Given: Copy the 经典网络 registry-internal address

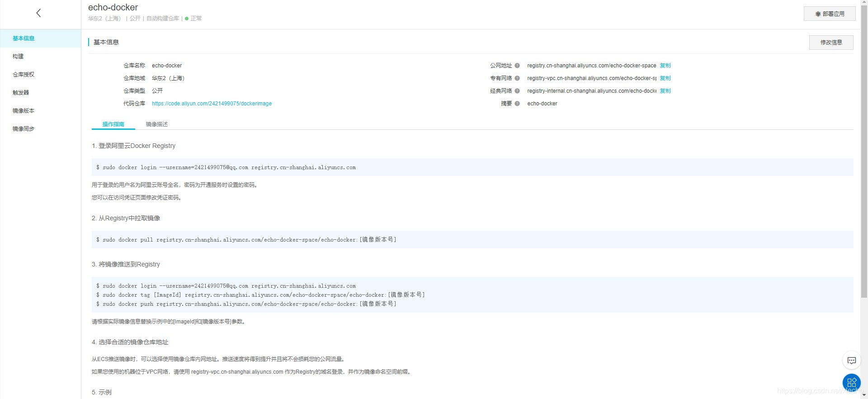Looking at the screenshot, I should click(665, 91).
